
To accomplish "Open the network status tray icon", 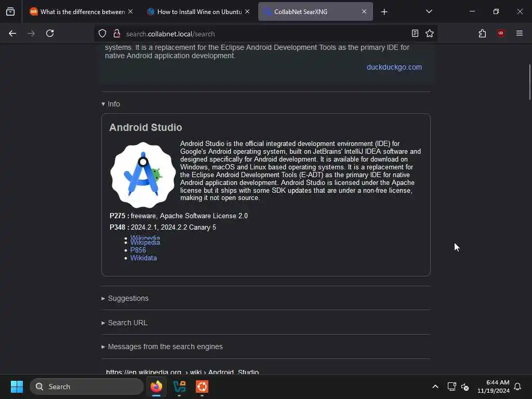I will 451,387.
